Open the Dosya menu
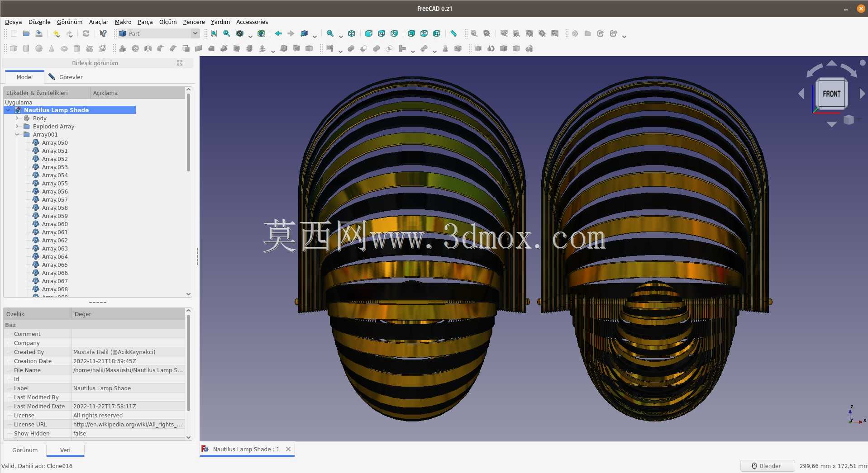The width and height of the screenshot is (868, 473). 13,22
